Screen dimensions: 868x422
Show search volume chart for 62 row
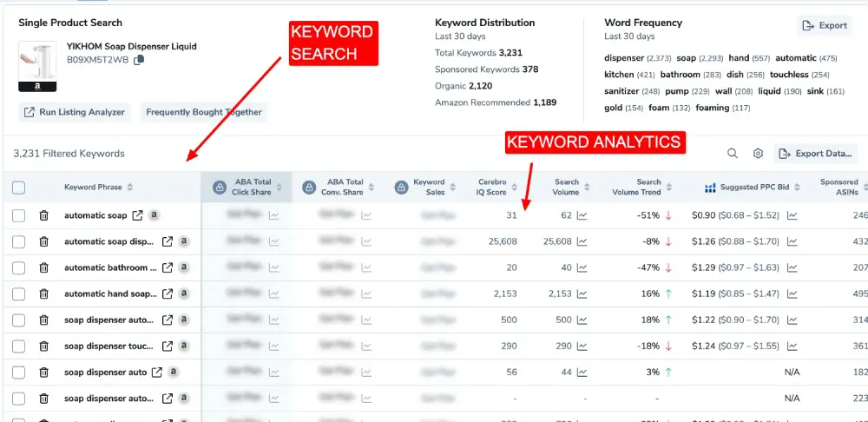point(582,215)
